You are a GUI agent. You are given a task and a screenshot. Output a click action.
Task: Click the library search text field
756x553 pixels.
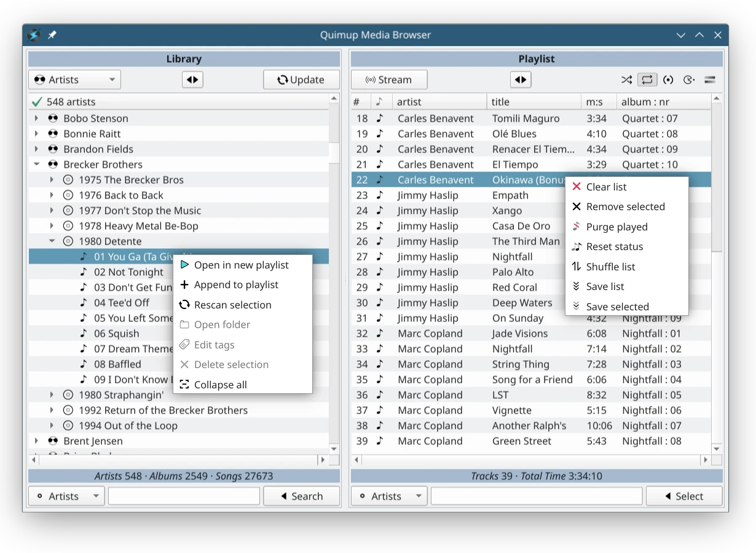point(184,496)
